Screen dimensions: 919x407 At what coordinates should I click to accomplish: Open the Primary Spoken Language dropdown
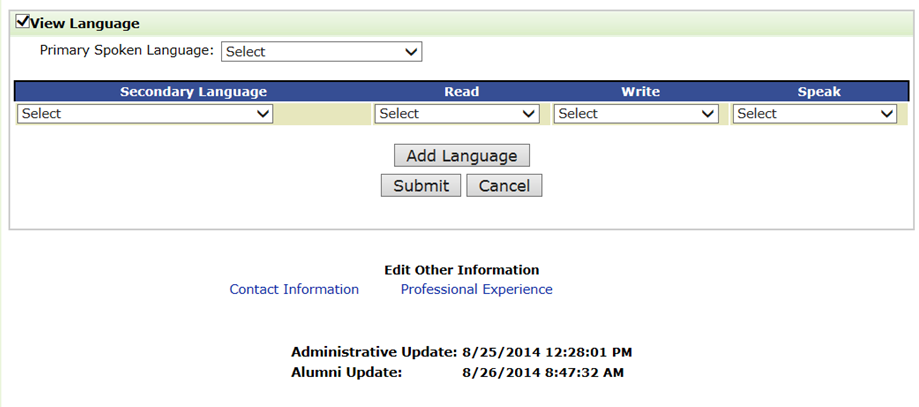click(321, 52)
